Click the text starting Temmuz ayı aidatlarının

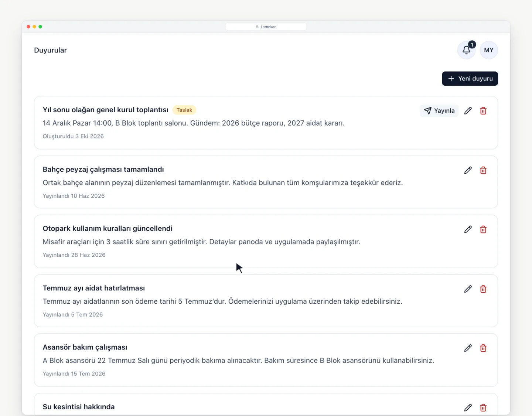coord(222,301)
